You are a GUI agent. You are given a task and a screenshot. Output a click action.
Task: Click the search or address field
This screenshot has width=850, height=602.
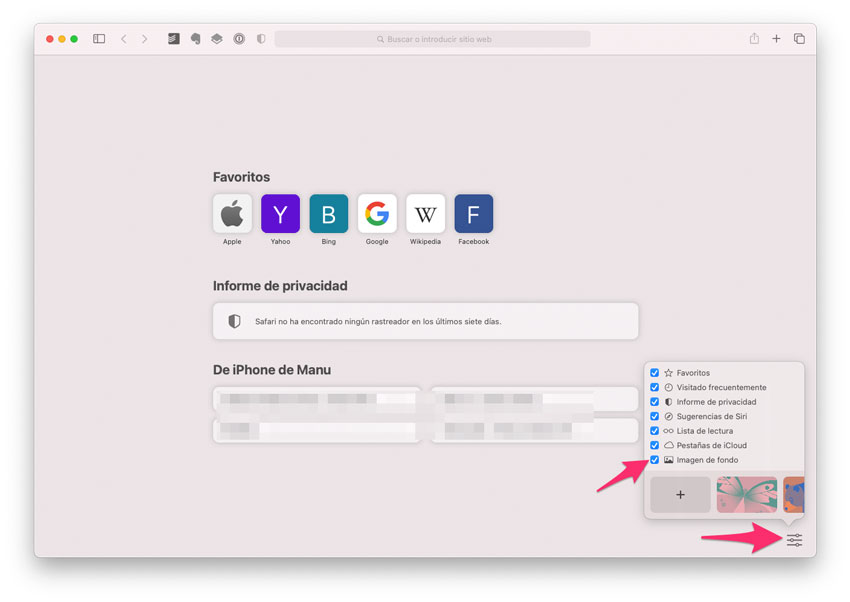click(x=432, y=39)
